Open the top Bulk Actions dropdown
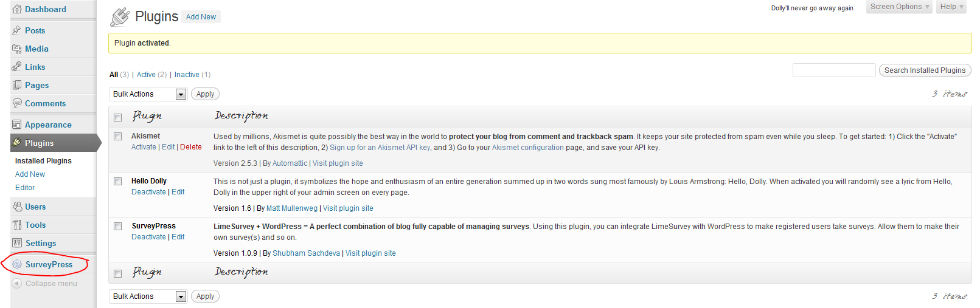Screen dimensions: 980x308 tap(148, 94)
